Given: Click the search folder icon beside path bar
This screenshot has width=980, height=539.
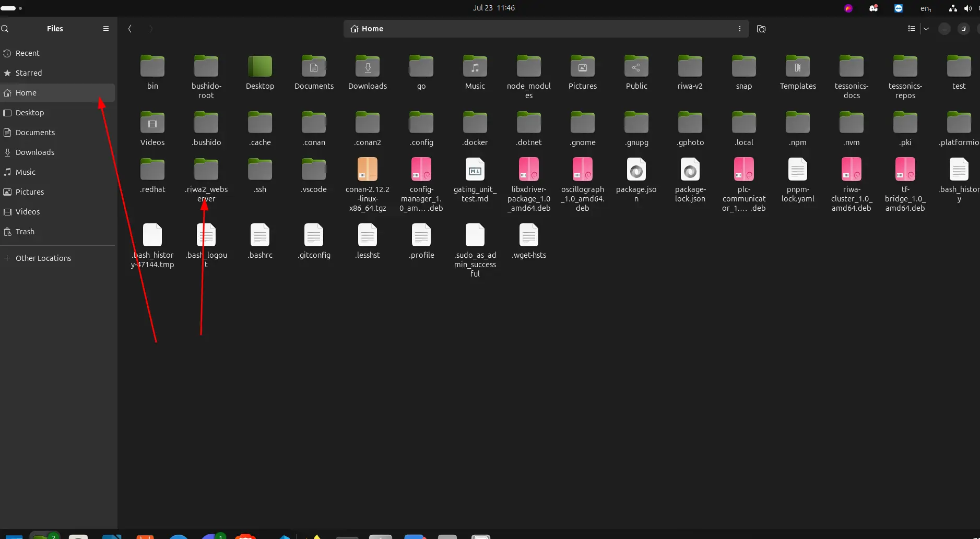Looking at the screenshot, I should pos(761,29).
